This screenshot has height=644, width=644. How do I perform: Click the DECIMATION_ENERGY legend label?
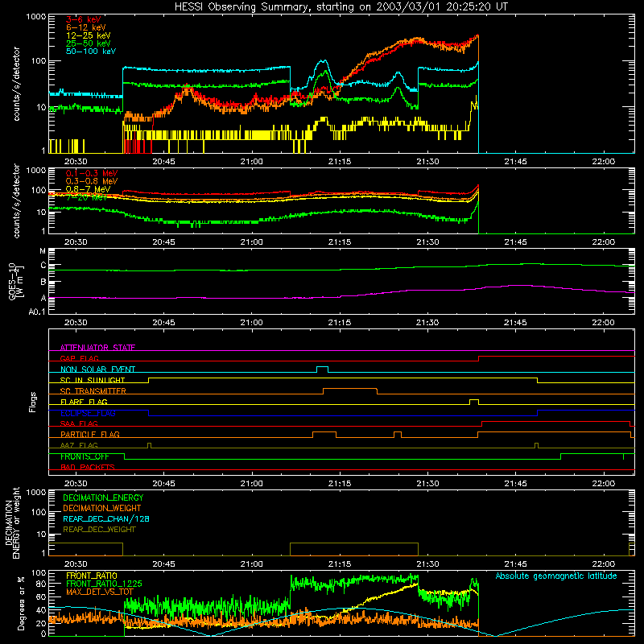(x=103, y=497)
